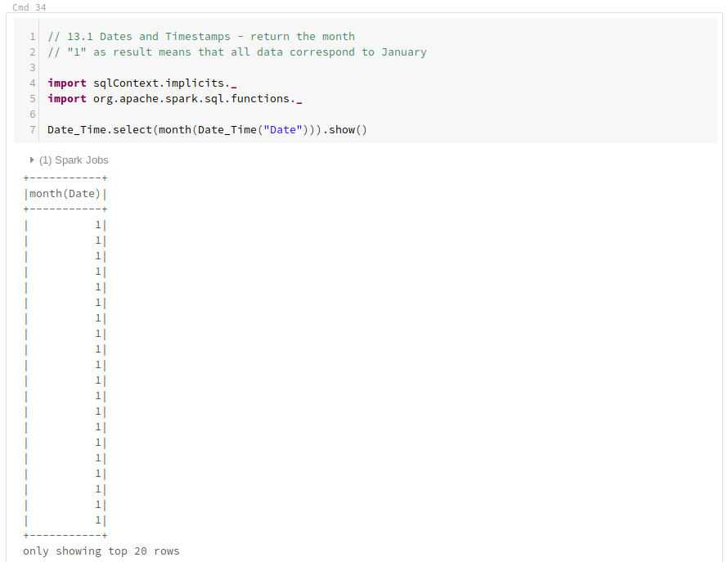The height and width of the screenshot is (562, 728).
Task: Select line number 1 in the code cell
Action: point(32,36)
